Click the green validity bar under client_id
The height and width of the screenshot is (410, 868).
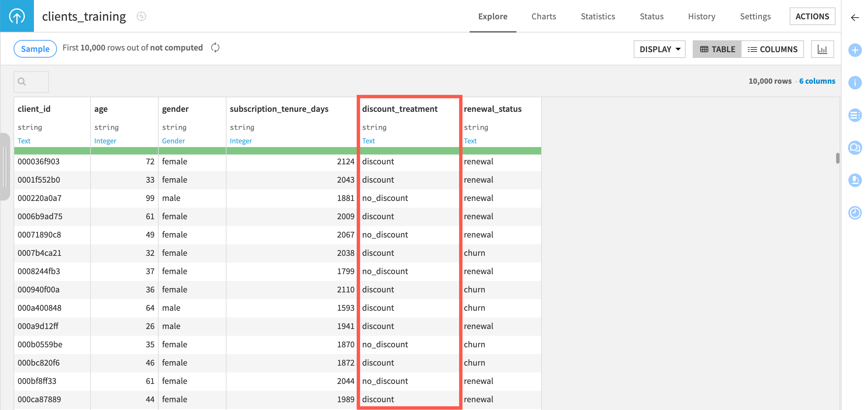52,150
